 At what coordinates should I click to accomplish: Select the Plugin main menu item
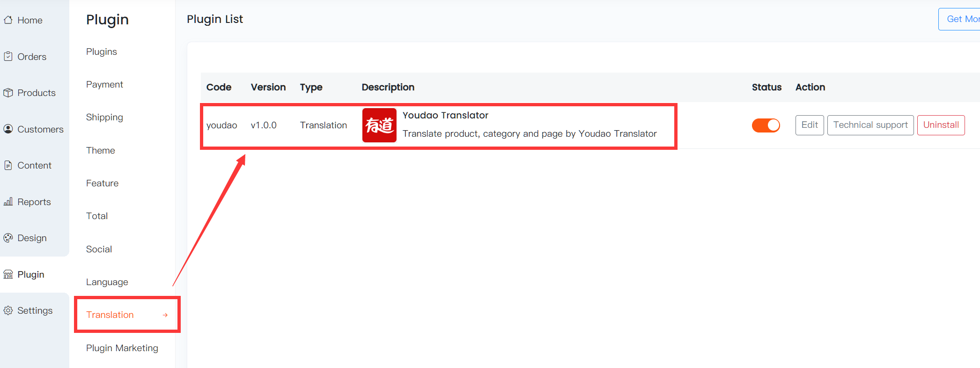click(x=31, y=274)
